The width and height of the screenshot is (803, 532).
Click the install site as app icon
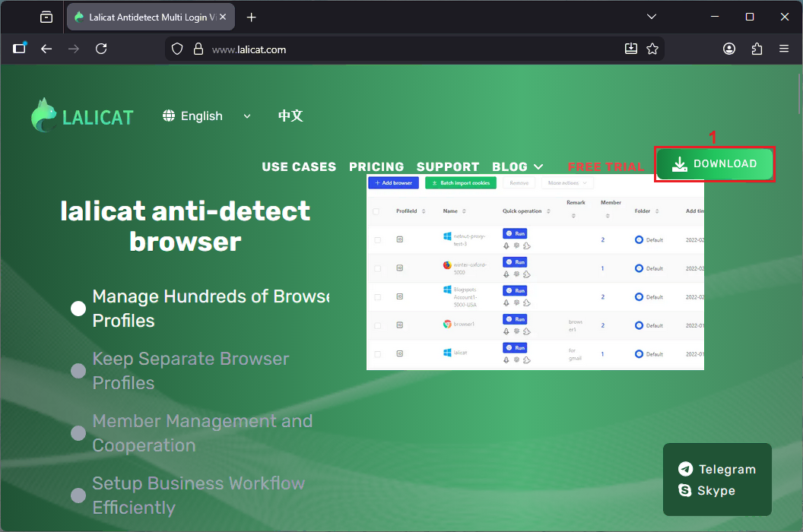(631, 49)
